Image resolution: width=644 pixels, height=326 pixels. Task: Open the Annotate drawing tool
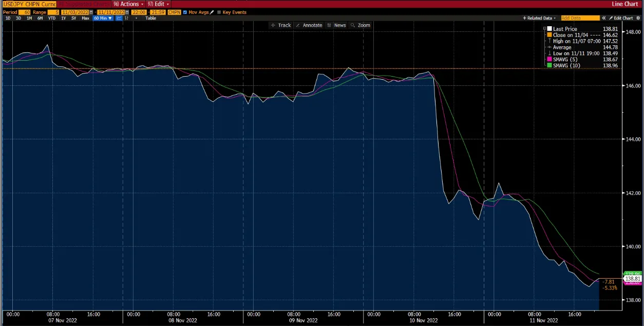click(x=310, y=25)
